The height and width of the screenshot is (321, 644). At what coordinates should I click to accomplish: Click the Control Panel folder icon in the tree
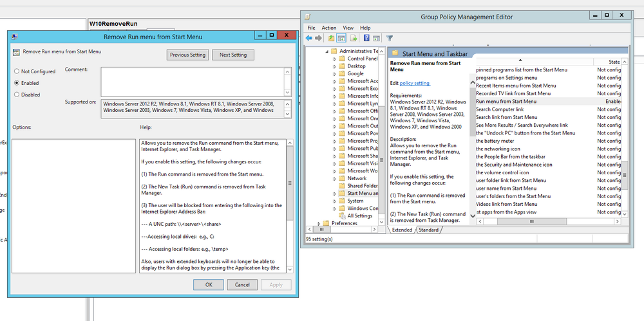click(x=341, y=59)
